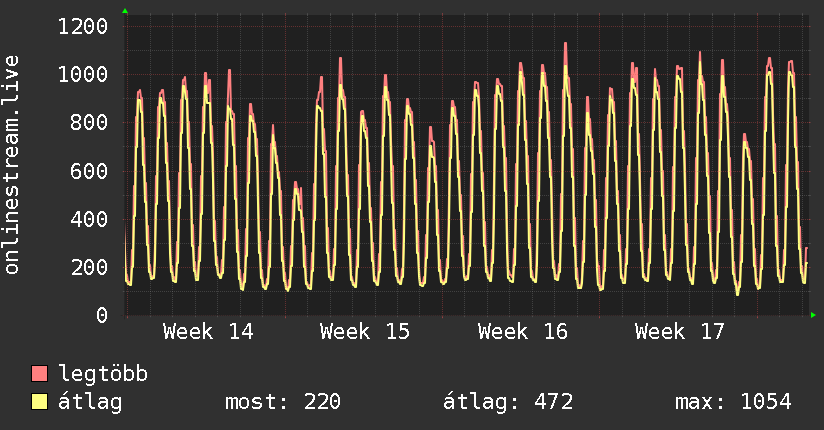
Task: Click the 800 y-axis label
Action: click(x=89, y=122)
